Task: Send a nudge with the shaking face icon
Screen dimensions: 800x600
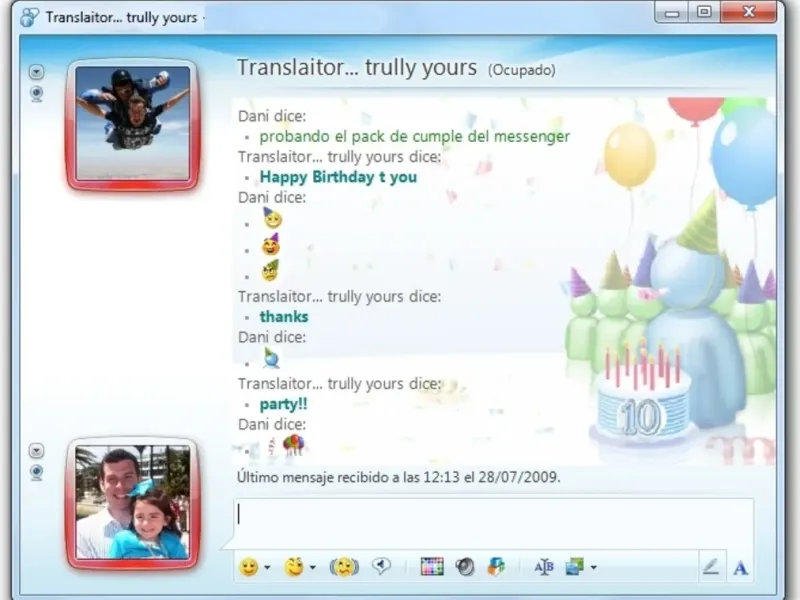Action: click(344, 567)
